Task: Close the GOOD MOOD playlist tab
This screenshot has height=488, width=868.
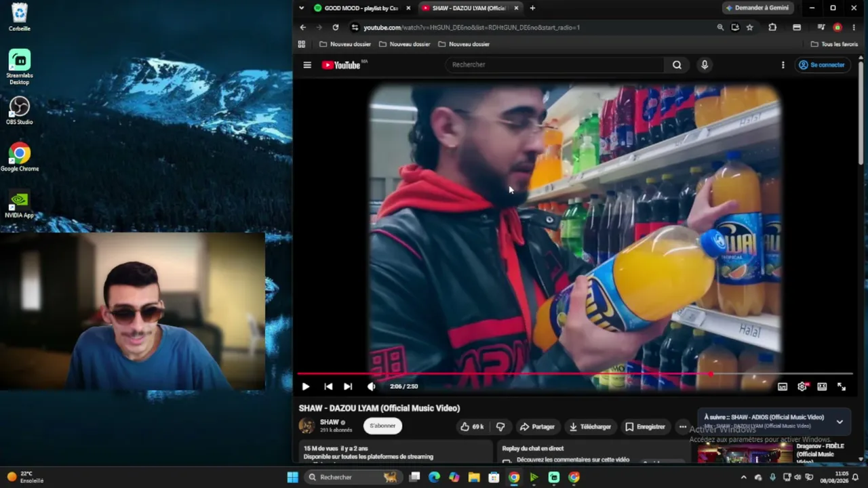Action: point(408,8)
